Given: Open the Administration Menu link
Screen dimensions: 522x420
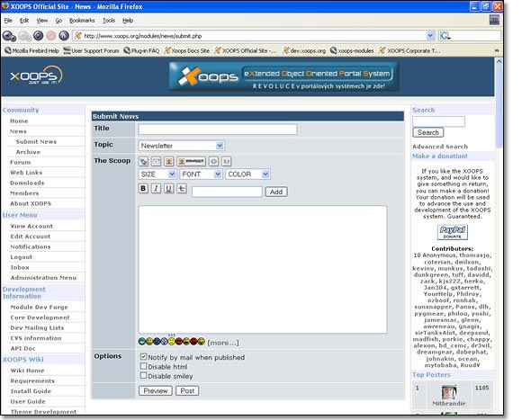Looking at the screenshot, I should (43, 278).
